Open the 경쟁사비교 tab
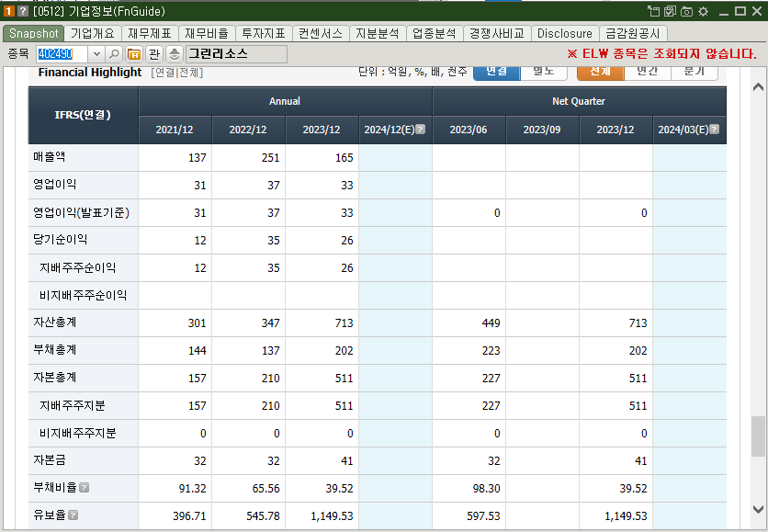 tap(497, 33)
